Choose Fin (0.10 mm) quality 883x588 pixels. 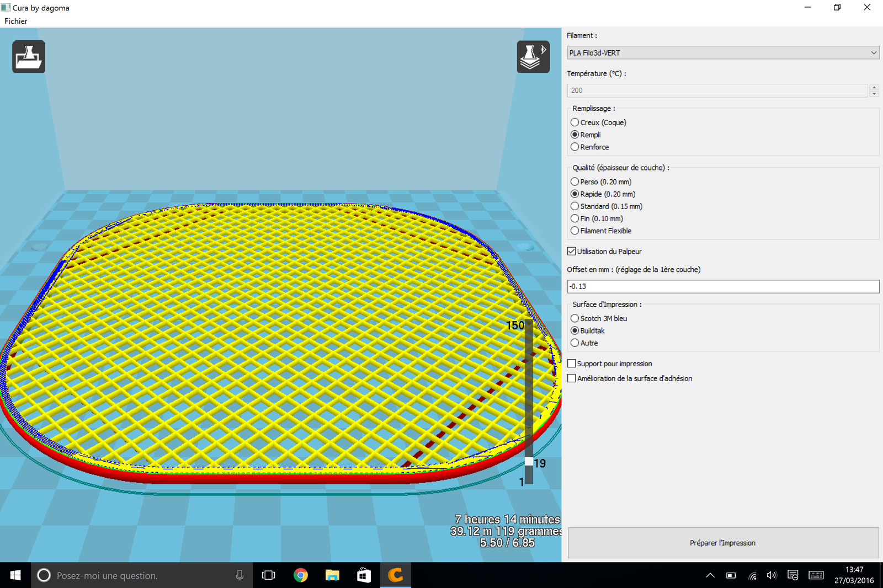(597, 218)
